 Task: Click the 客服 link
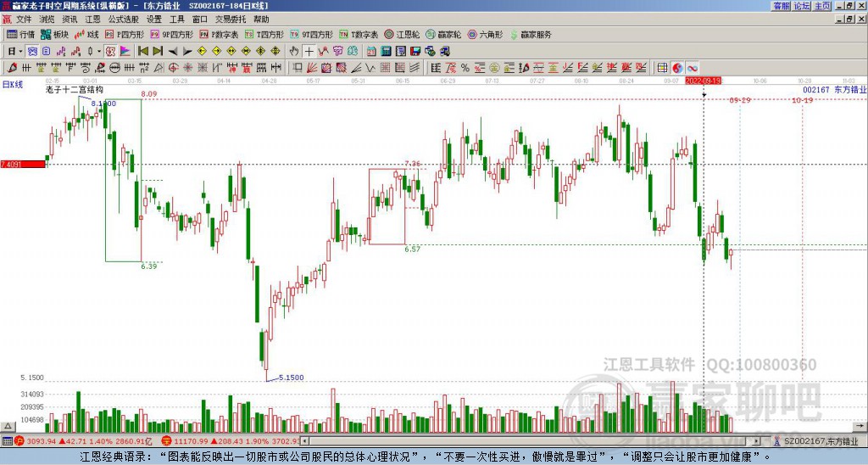[x=781, y=6]
